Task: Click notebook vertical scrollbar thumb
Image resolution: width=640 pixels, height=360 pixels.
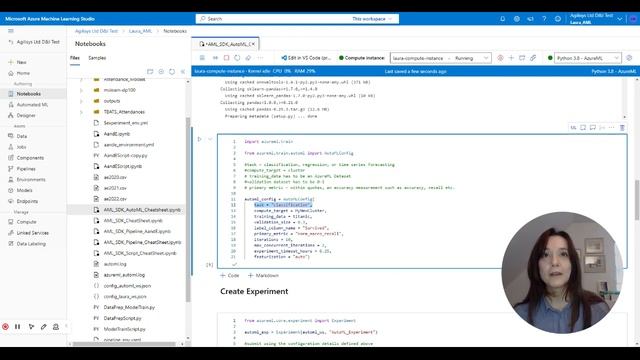Action: (637, 200)
